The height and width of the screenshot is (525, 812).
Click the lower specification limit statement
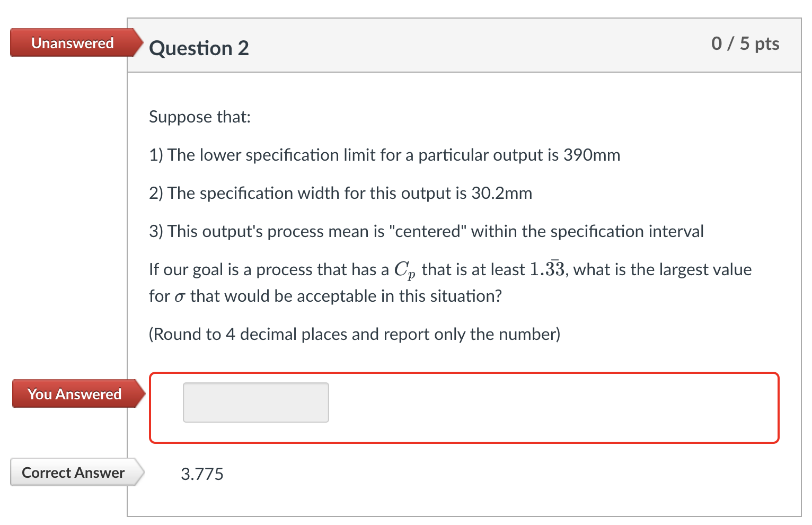pos(384,155)
